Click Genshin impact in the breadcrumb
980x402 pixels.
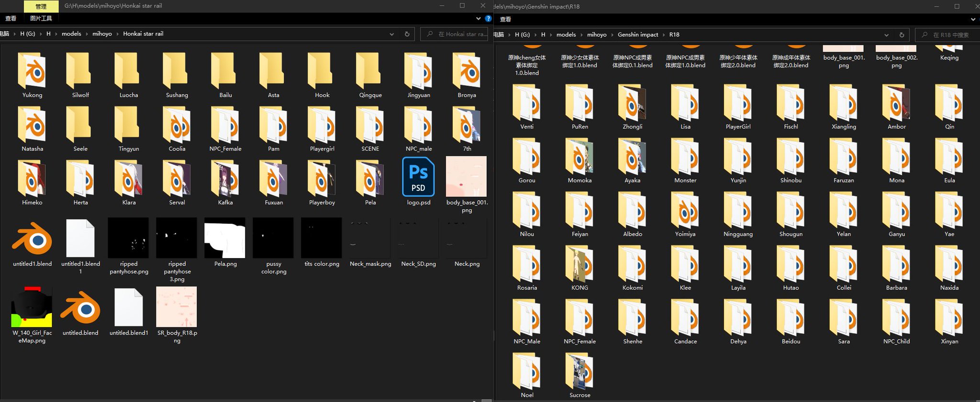pos(638,35)
